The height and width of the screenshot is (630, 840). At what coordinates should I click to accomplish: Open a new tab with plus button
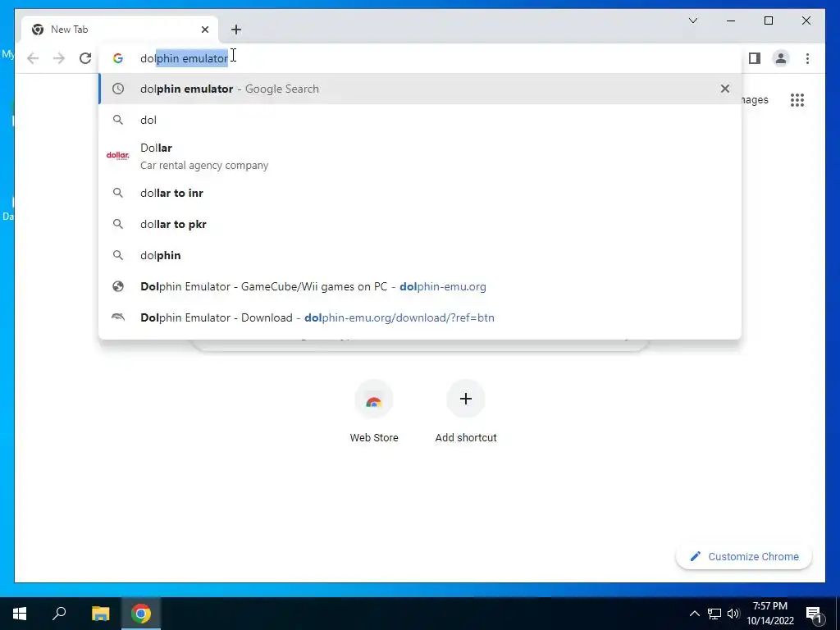[236, 30]
